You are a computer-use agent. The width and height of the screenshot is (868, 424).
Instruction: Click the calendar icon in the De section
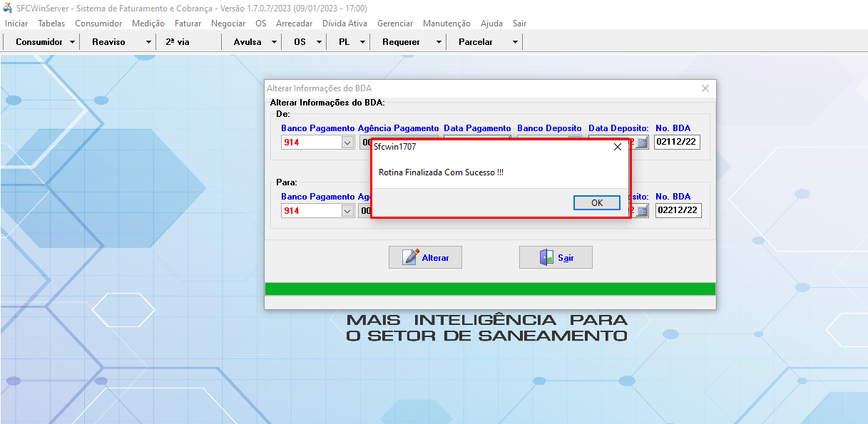tap(642, 142)
